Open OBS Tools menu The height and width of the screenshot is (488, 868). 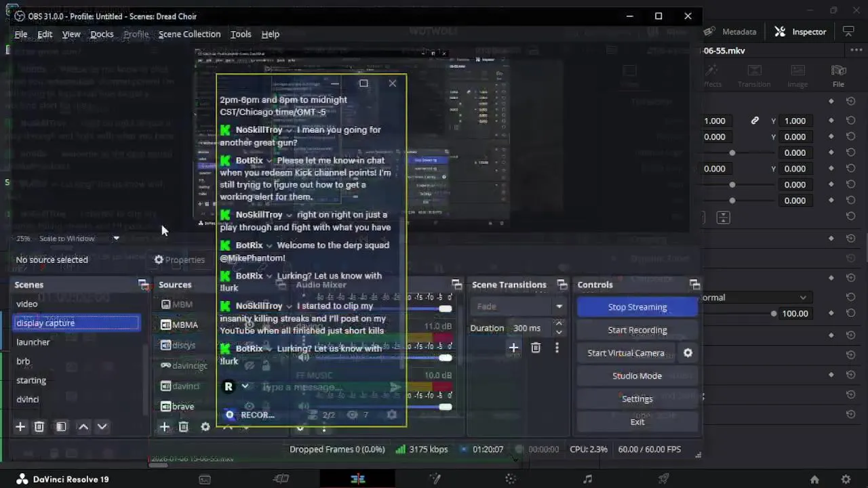coord(241,34)
